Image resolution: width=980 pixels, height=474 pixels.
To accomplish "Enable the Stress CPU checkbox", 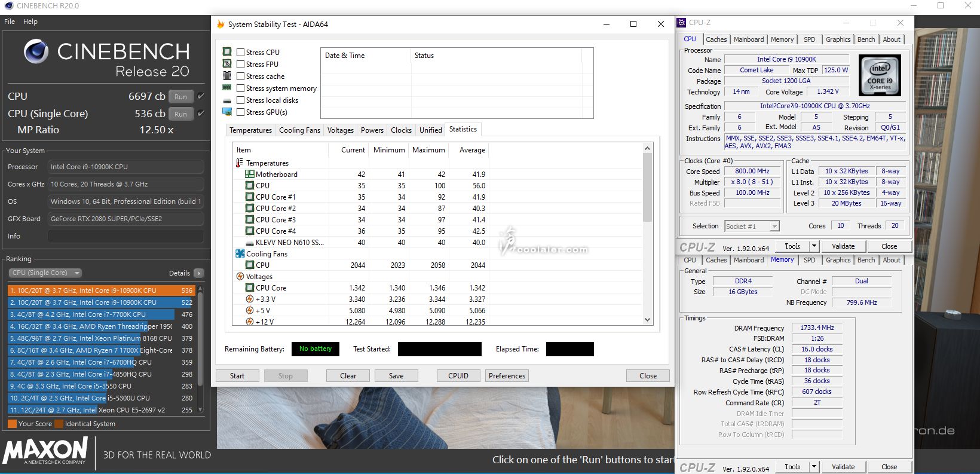I will (240, 53).
